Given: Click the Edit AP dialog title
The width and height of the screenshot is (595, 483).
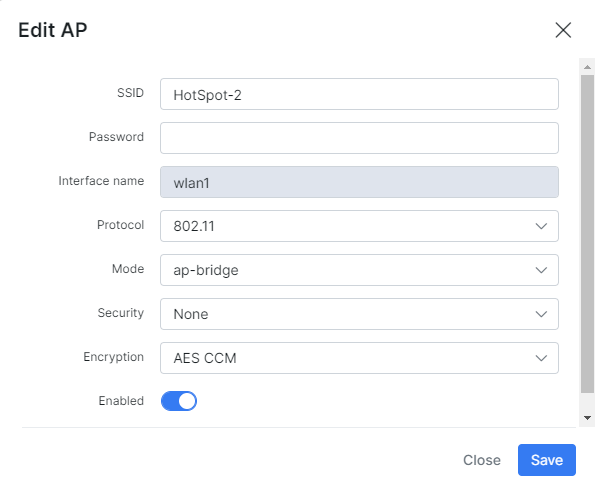Looking at the screenshot, I should [53, 30].
